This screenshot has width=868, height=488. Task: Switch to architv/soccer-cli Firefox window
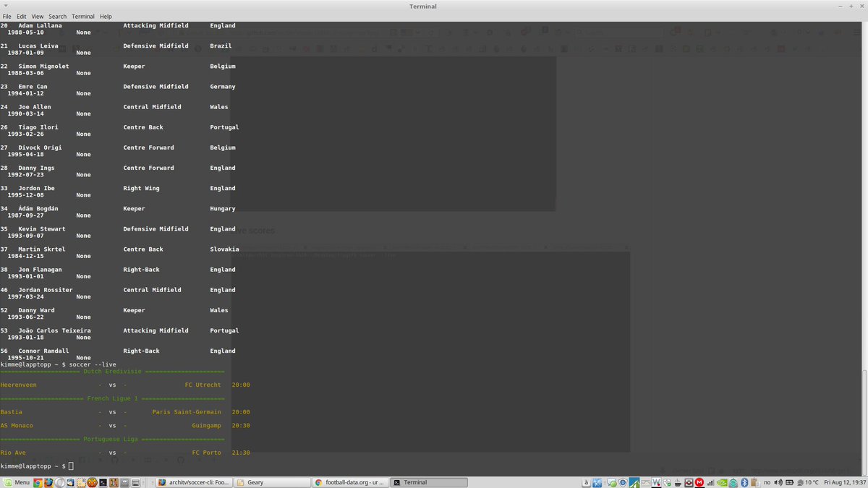tap(194, 482)
